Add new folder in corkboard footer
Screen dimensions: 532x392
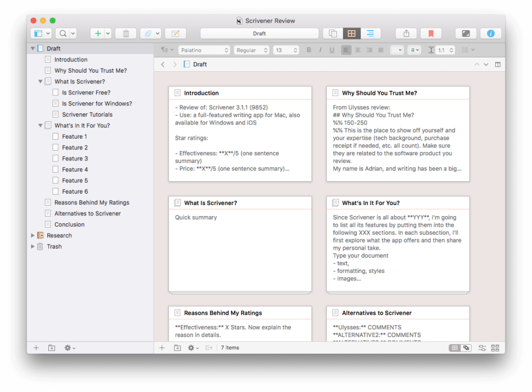[178, 348]
